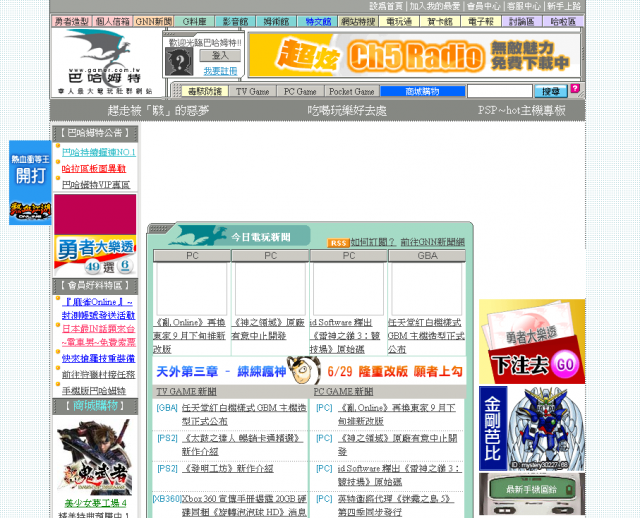Click the 下注去 lottery ad
640x518 pixels.
click(x=532, y=342)
